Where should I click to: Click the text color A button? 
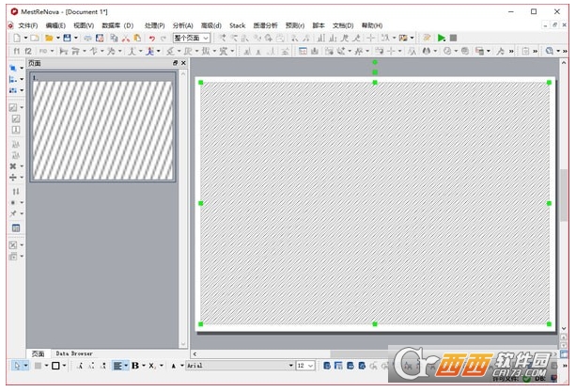pos(174,366)
